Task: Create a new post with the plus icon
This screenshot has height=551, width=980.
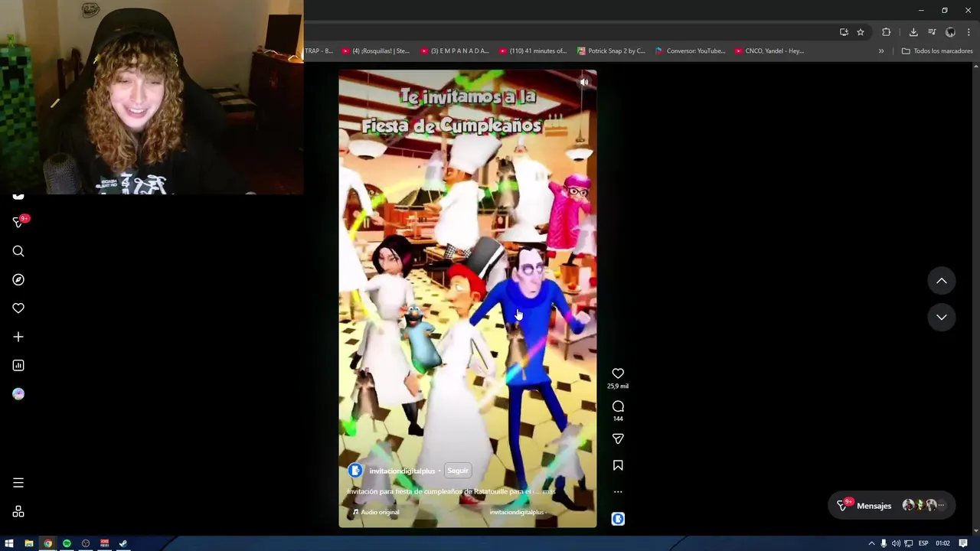Action: [x=18, y=337]
